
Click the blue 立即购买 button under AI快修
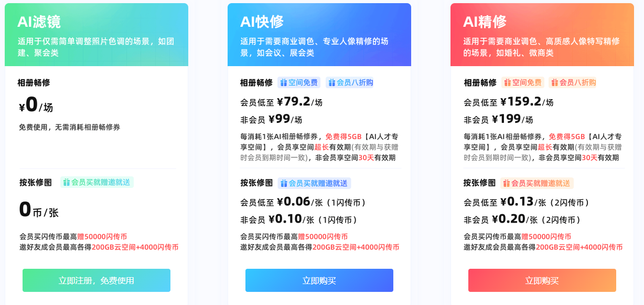(319, 280)
